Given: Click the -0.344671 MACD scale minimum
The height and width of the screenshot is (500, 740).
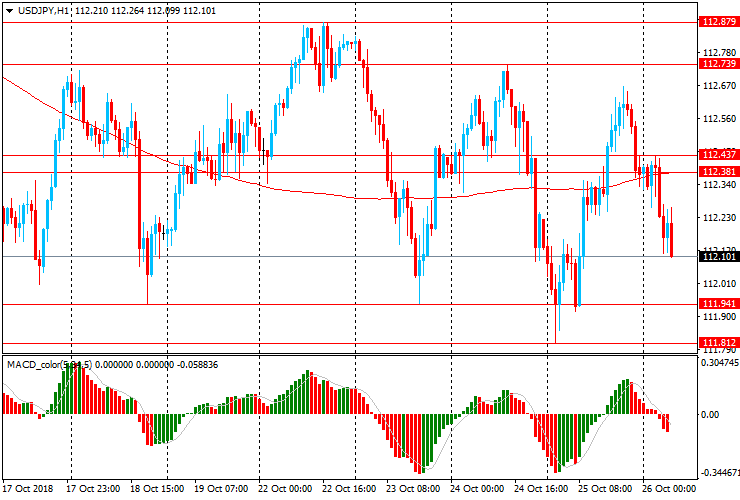Looking at the screenshot, I should 720,473.
